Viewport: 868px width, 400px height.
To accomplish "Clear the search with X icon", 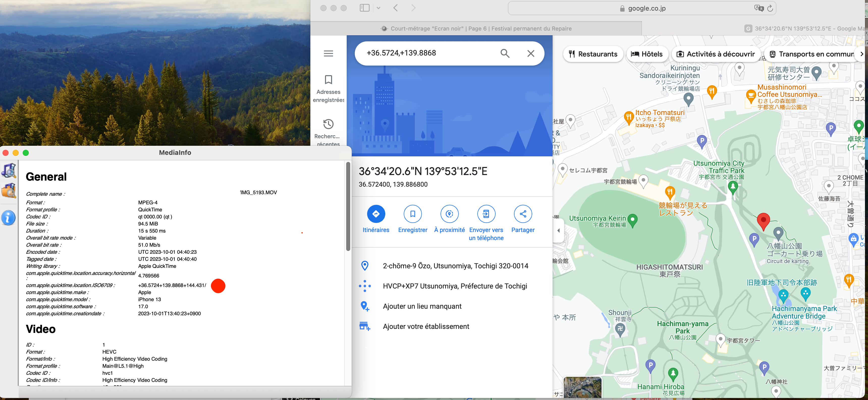I will click(530, 53).
